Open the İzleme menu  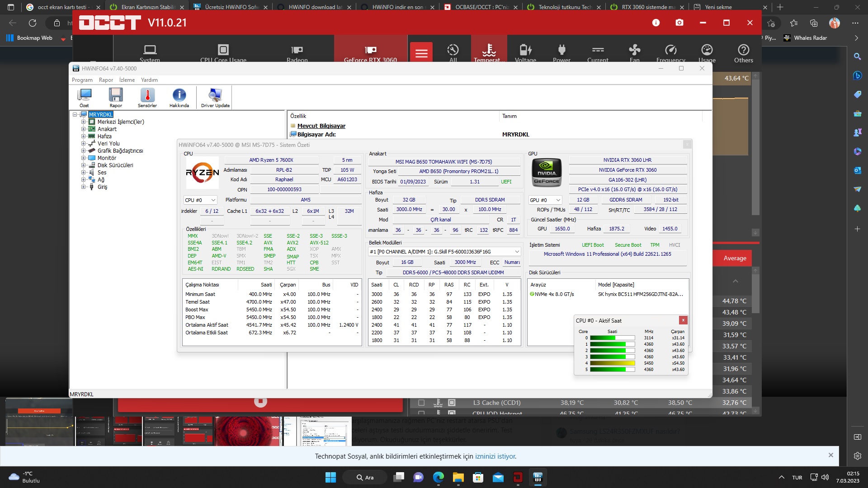pyautogui.click(x=127, y=80)
